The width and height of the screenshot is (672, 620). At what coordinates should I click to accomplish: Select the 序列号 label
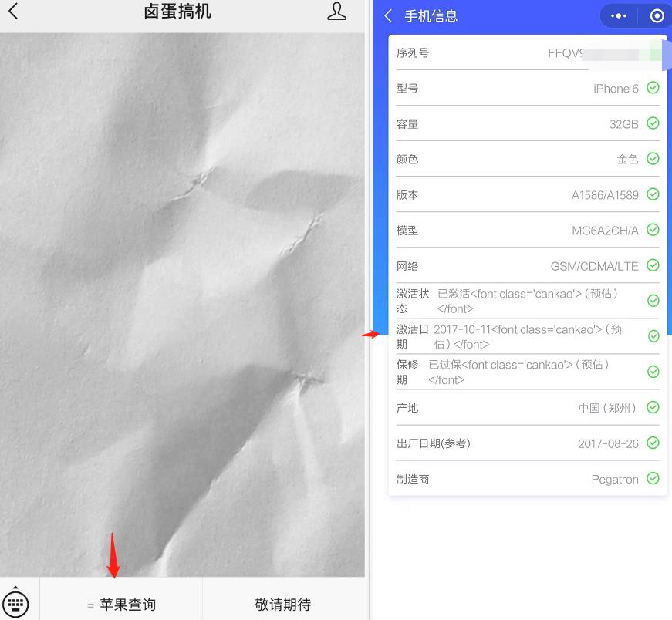tap(412, 53)
